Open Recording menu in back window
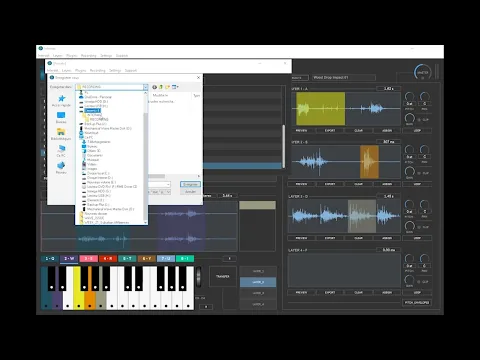 (x=89, y=56)
